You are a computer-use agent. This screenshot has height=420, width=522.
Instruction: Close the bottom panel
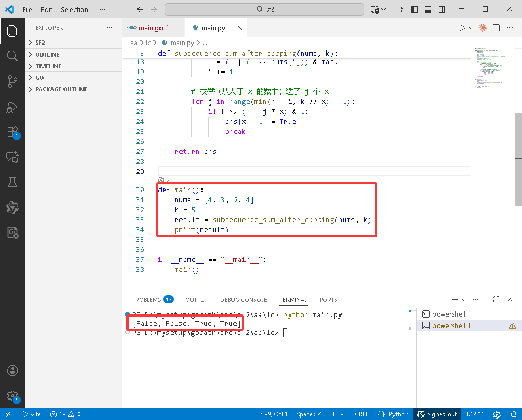pos(510,299)
